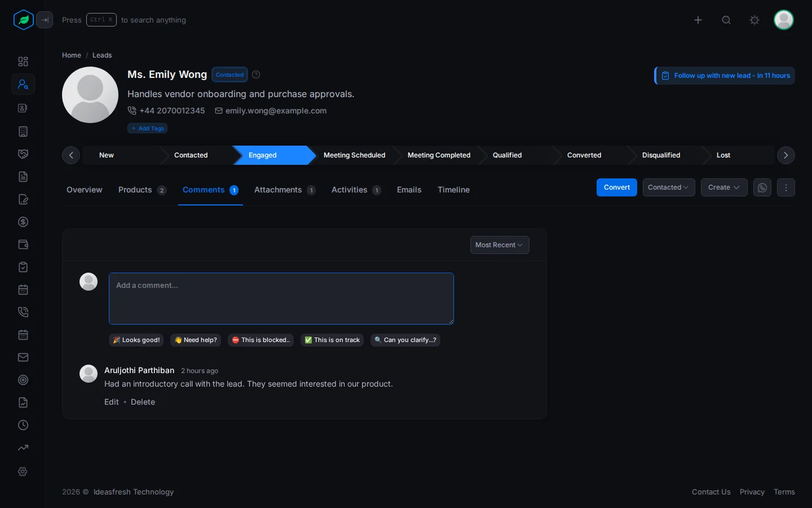Open the dollar coin icon in sidebar
Image resolution: width=812 pixels, height=508 pixels.
coord(23,222)
